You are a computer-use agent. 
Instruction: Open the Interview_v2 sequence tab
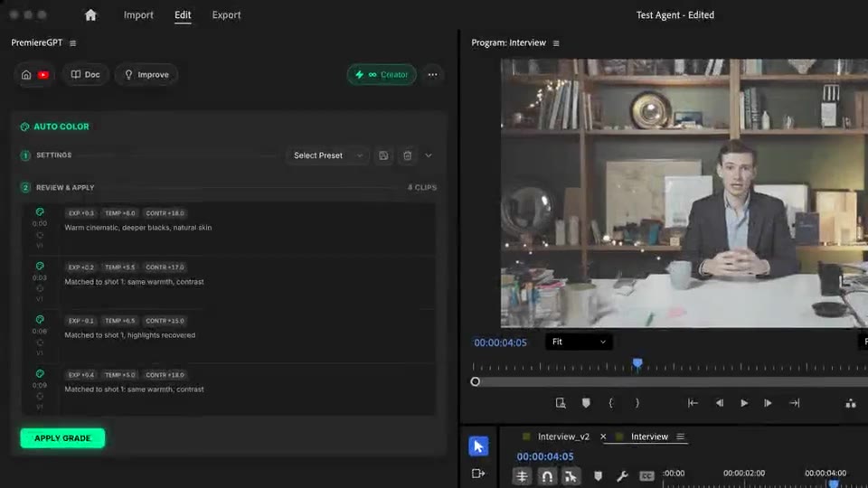point(563,436)
